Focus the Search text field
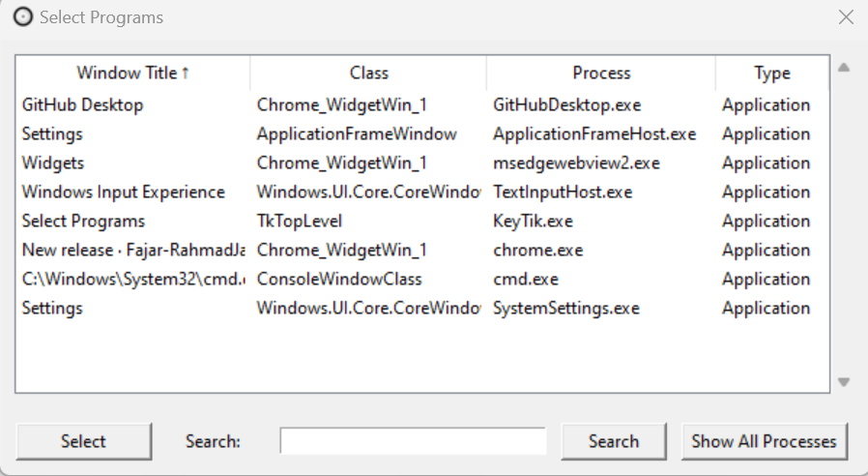This screenshot has width=868, height=476. [413, 441]
